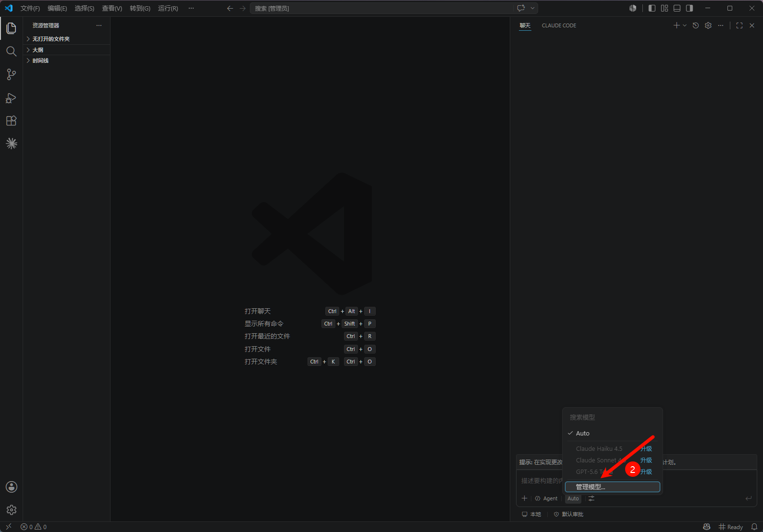Viewport: 763px width, 532px height.
Task: Switch to the CLAUDE CODE tab
Action: pos(559,25)
